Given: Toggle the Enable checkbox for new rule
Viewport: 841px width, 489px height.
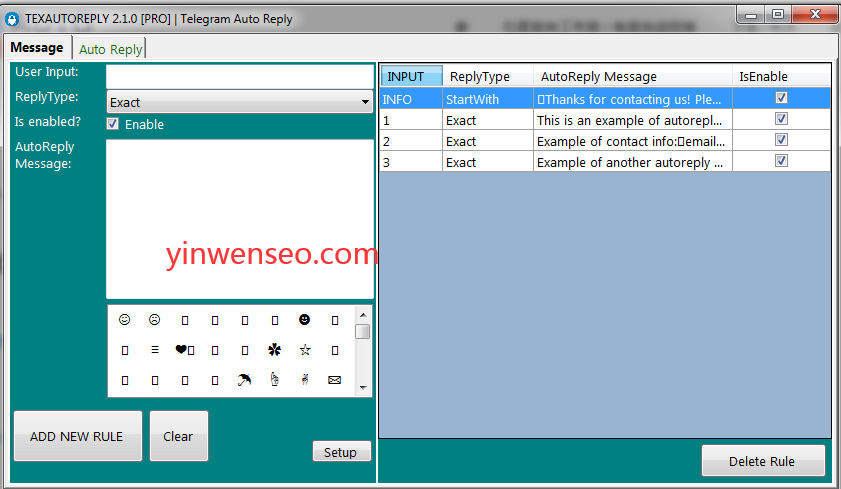Looking at the screenshot, I should tap(113, 124).
